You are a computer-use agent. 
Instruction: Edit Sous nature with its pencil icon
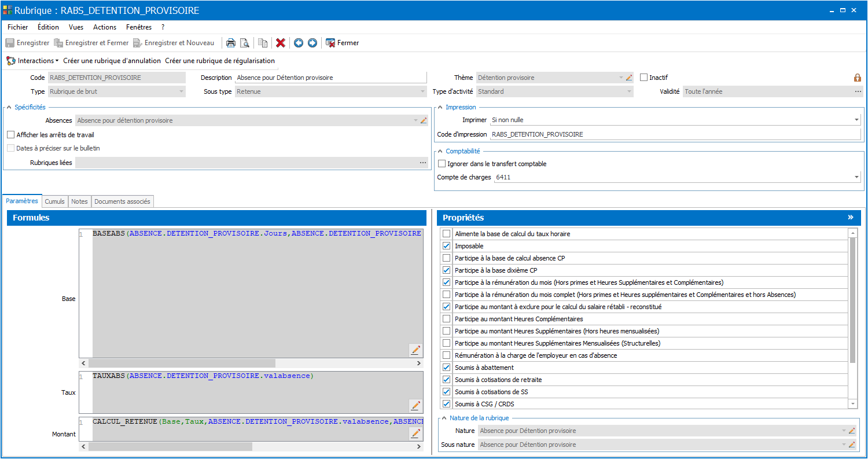852,445
